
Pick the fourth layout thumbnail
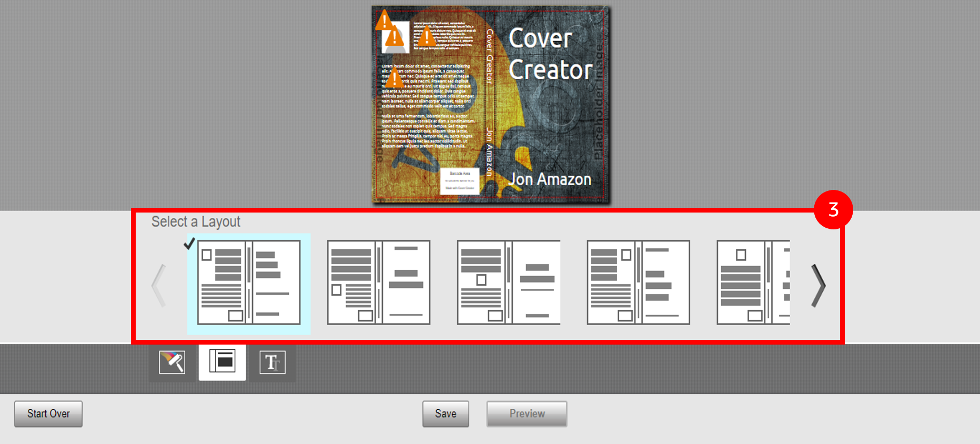pos(638,282)
